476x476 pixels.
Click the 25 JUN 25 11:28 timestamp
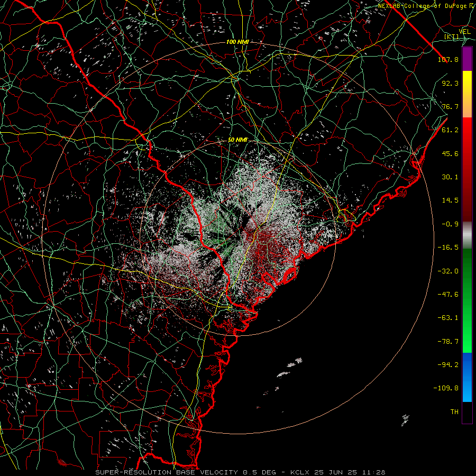349,472
